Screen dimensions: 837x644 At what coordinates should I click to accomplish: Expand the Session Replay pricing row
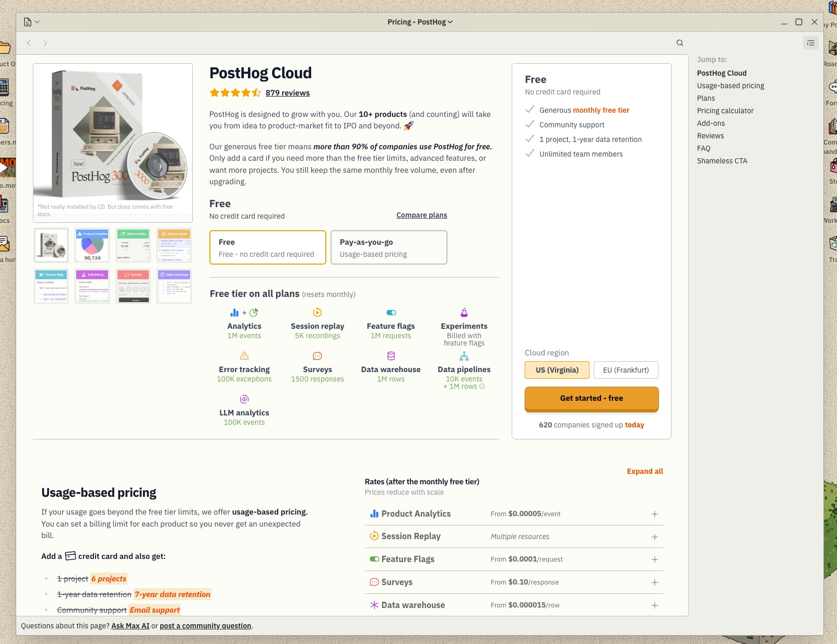(655, 537)
